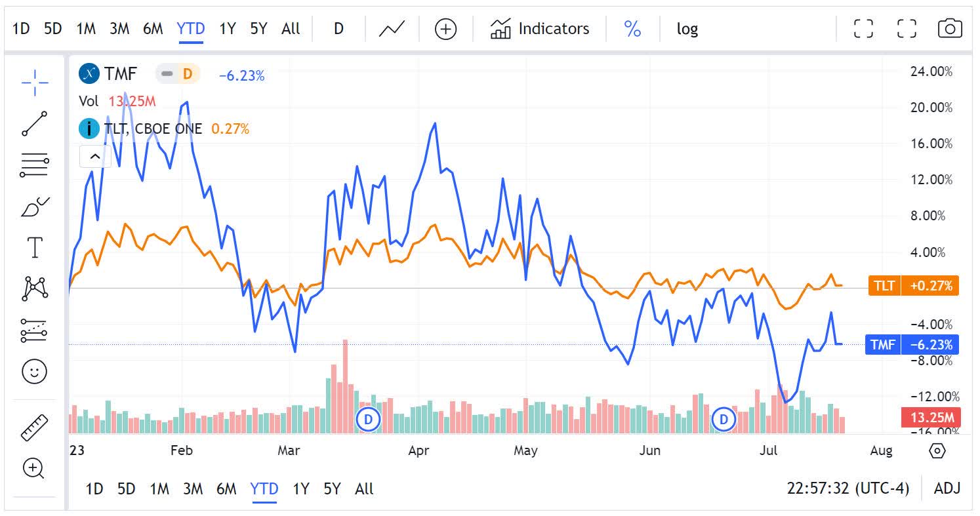Viewport: 980px width, 516px height.
Task: Select the 1Y range in top toolbar
Action: [x=228, y=29]
